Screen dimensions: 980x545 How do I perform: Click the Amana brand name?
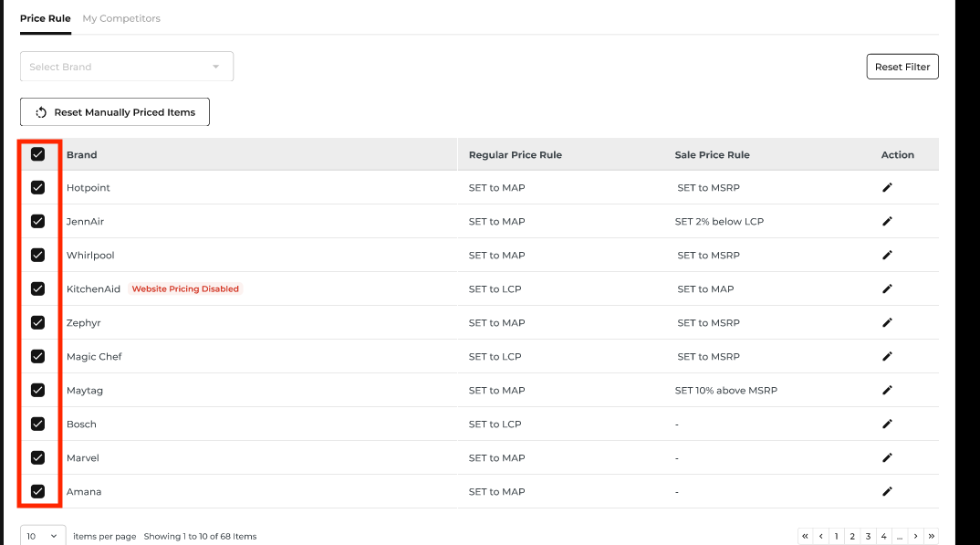click(x=84, y=491)
